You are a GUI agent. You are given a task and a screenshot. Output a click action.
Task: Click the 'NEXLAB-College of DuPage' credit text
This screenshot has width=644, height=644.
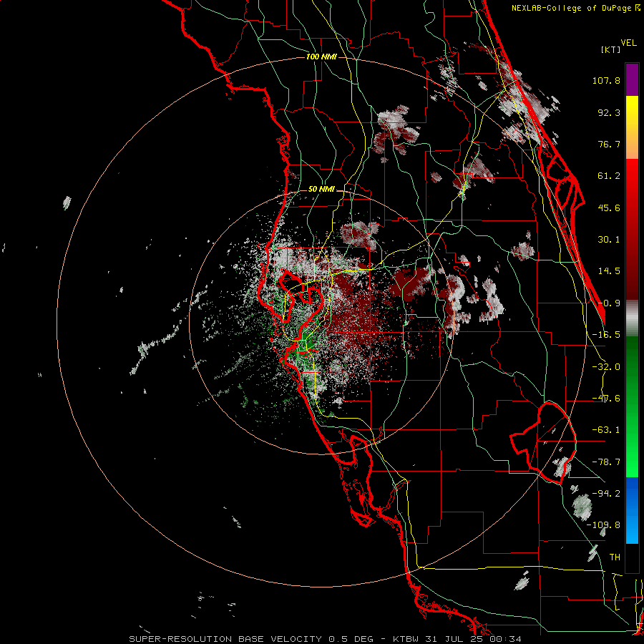click(572, 8)
